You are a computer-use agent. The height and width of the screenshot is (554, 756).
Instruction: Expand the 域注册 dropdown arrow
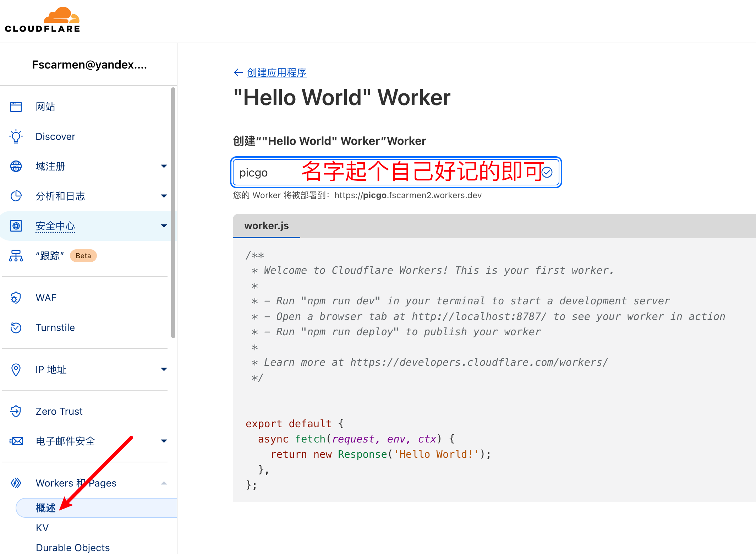click(164, 166)
